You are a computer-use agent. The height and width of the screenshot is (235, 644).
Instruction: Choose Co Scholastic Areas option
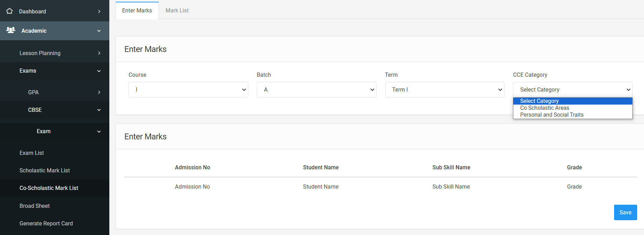[x=545, y=108]
